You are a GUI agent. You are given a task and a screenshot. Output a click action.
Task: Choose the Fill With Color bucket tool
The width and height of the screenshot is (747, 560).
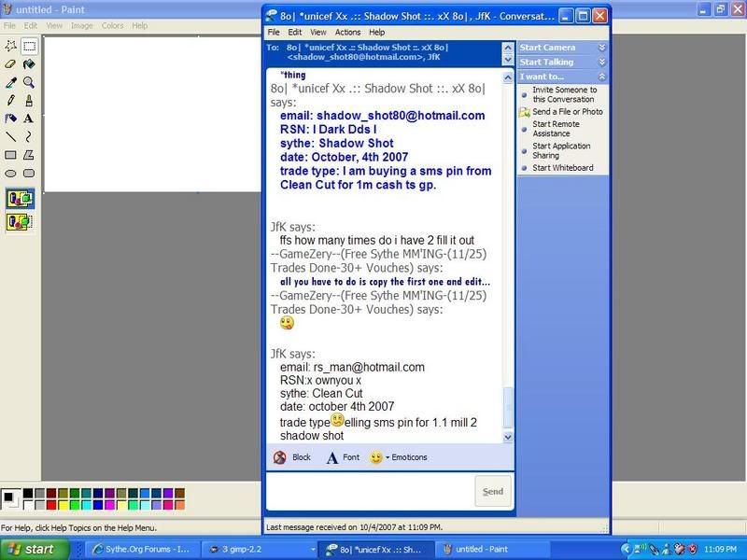(x=29, y=64)
